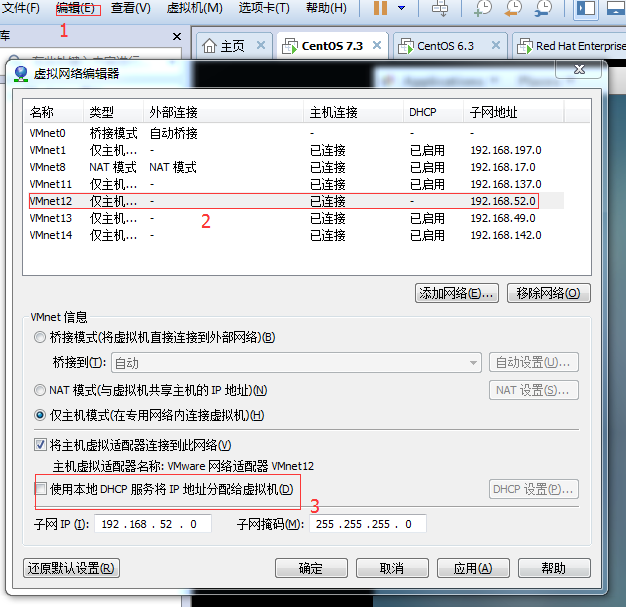Image resolution: width=626 pixels, height=607 pixels.
Task: Click the CentOS 6.3 tab VM icon
Action: [406, 46]
